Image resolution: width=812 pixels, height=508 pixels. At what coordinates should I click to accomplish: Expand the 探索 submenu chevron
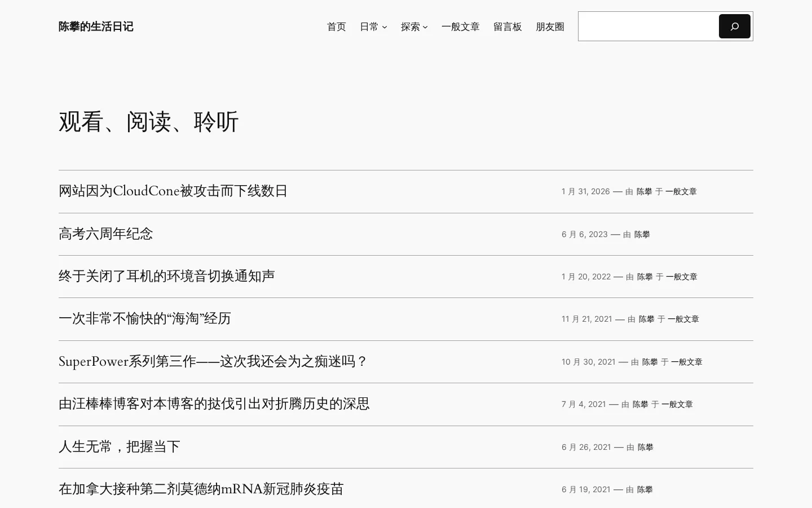point(425,27)
